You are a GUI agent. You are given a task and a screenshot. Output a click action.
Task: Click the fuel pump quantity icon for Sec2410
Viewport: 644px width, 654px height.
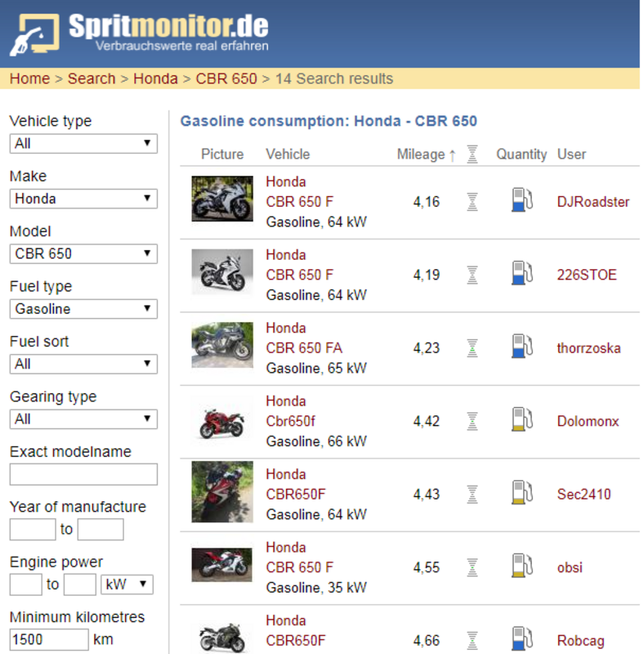522,492
